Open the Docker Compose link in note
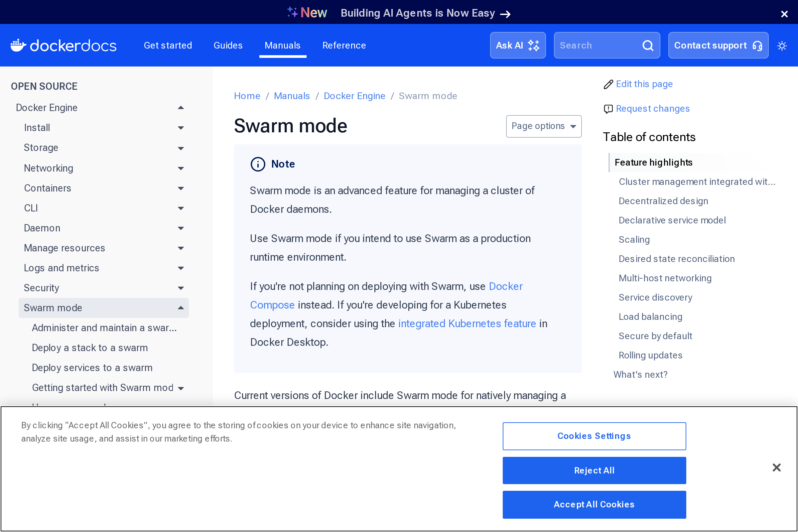This screenshot has width=798, height=532. pos(505,287)
